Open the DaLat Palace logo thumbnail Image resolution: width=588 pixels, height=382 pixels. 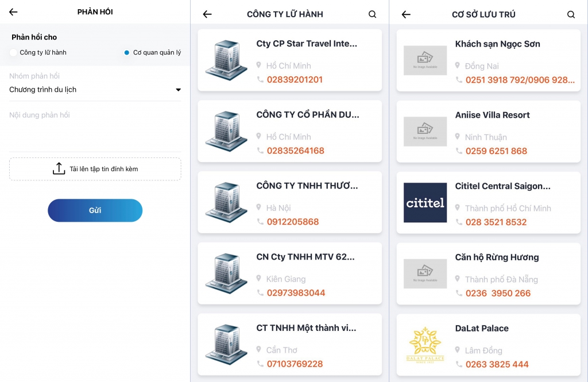pyautogui.click(x=425, y=345)
